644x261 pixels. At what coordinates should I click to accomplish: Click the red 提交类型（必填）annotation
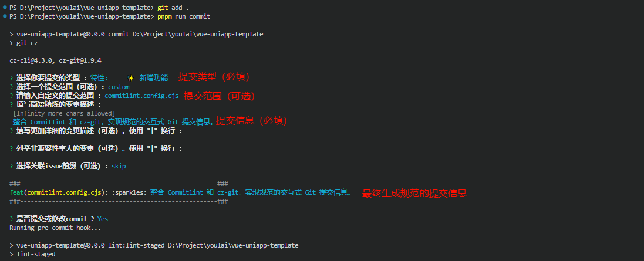click(214, 77)
